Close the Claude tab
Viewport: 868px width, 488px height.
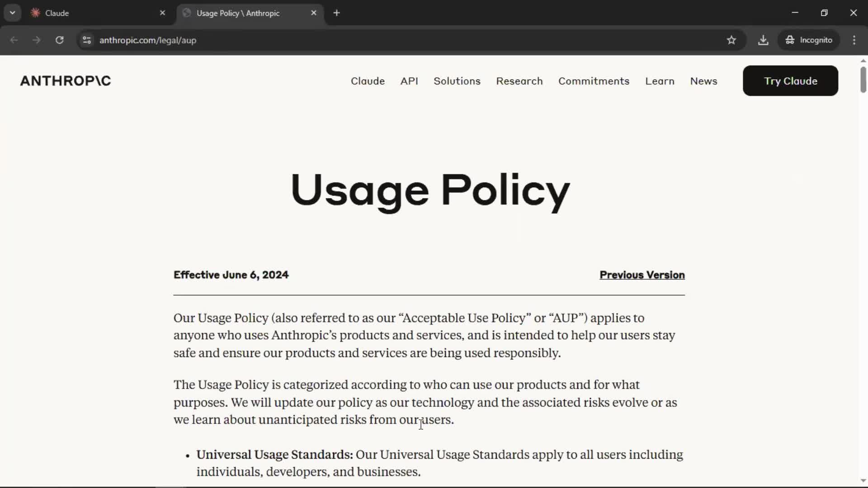163,13
